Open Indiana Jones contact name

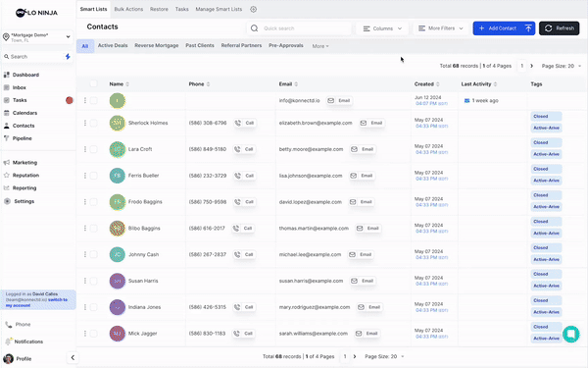(144, 307)
